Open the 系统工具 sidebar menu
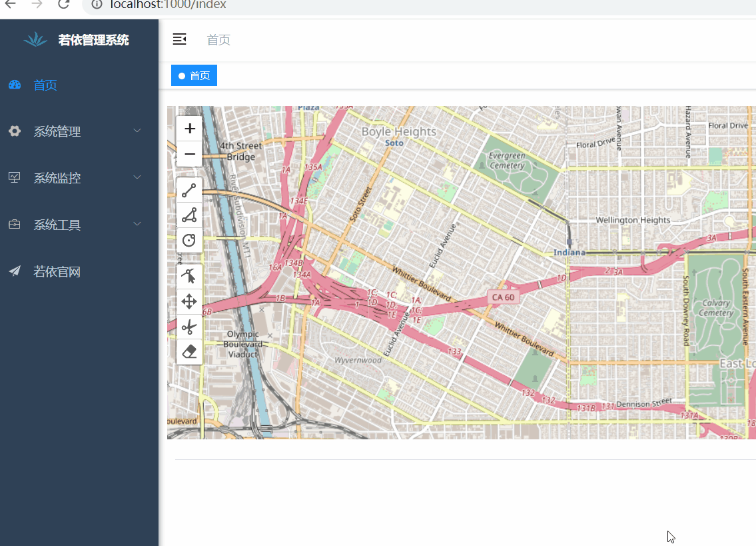756x546 pixels. [x=79, y=225]
